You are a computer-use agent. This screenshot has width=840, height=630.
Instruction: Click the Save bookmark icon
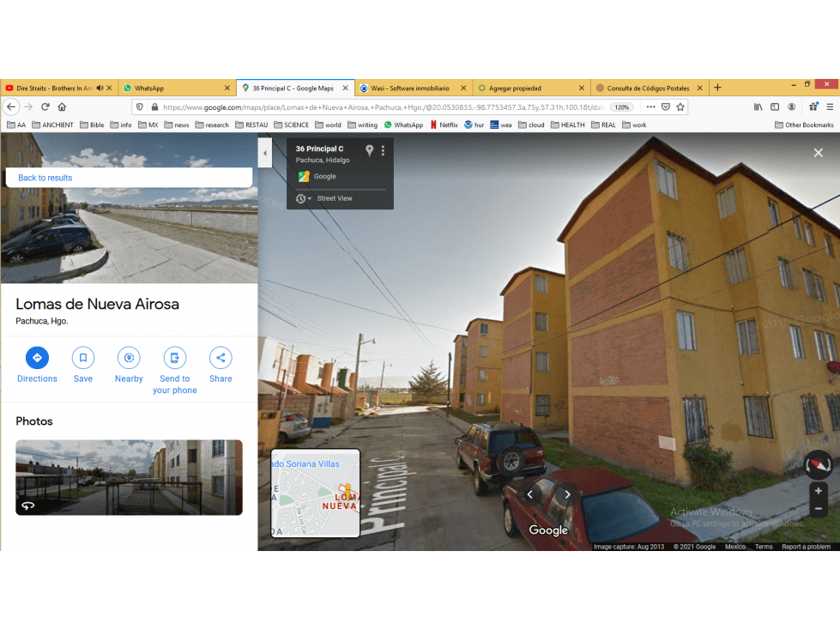[x=83, y=358]
